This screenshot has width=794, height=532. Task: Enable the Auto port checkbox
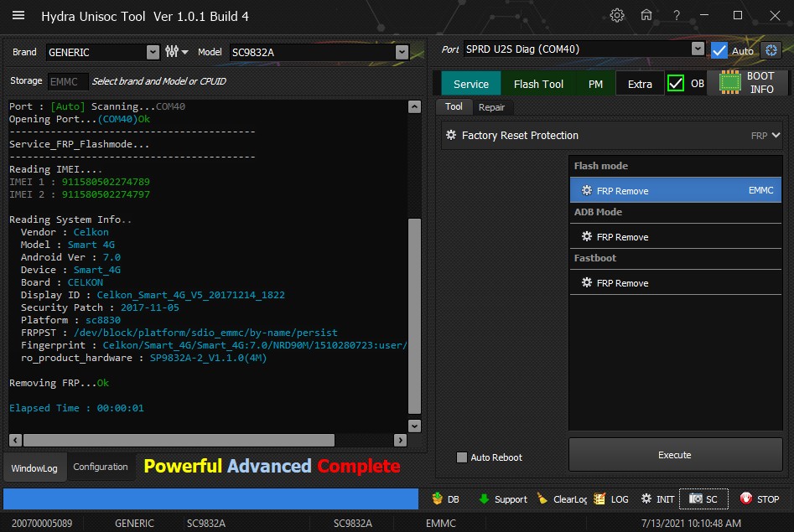click(719, 50)
